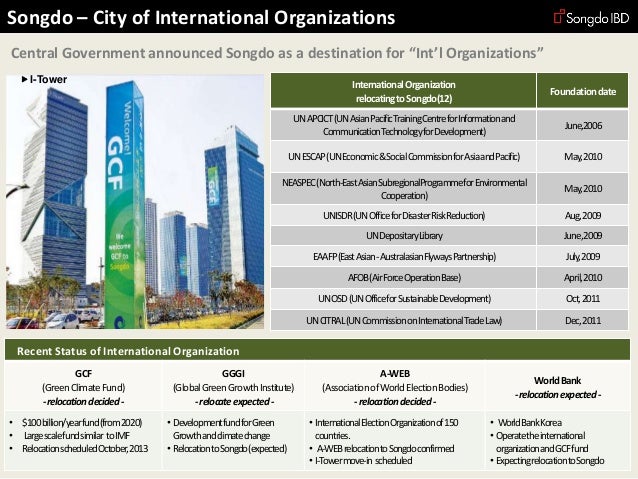Click 'relocate expected' under GGGI
The image size is (638, 479).
pyautogui.click(x=234, y=402)
